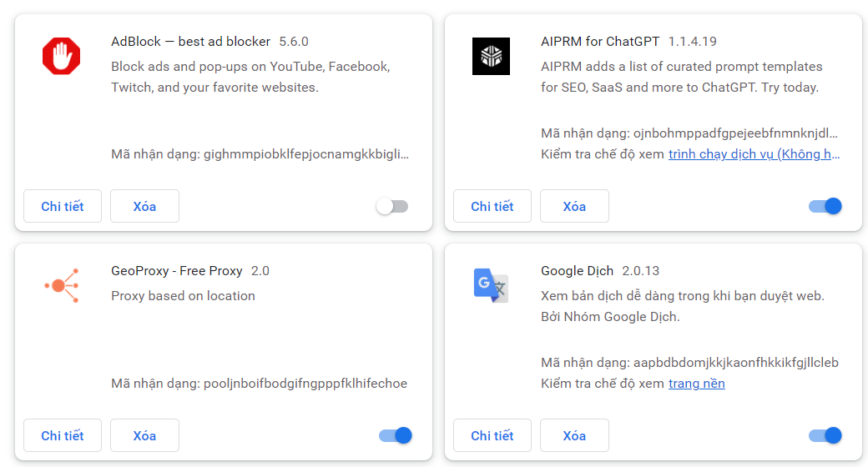Open the Google Dịch 'trang nền' link

(x=696, y=384)
